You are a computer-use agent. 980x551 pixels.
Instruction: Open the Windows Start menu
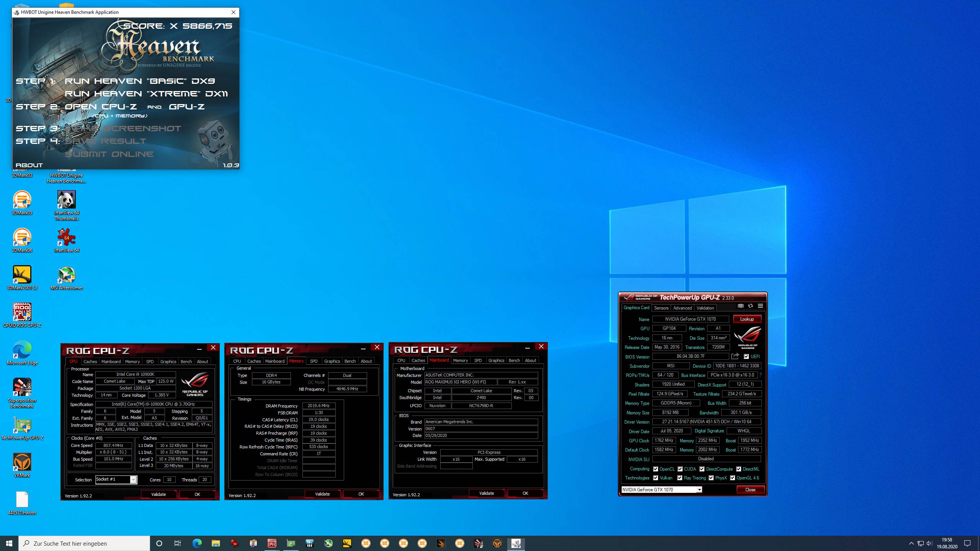point(9,543)
